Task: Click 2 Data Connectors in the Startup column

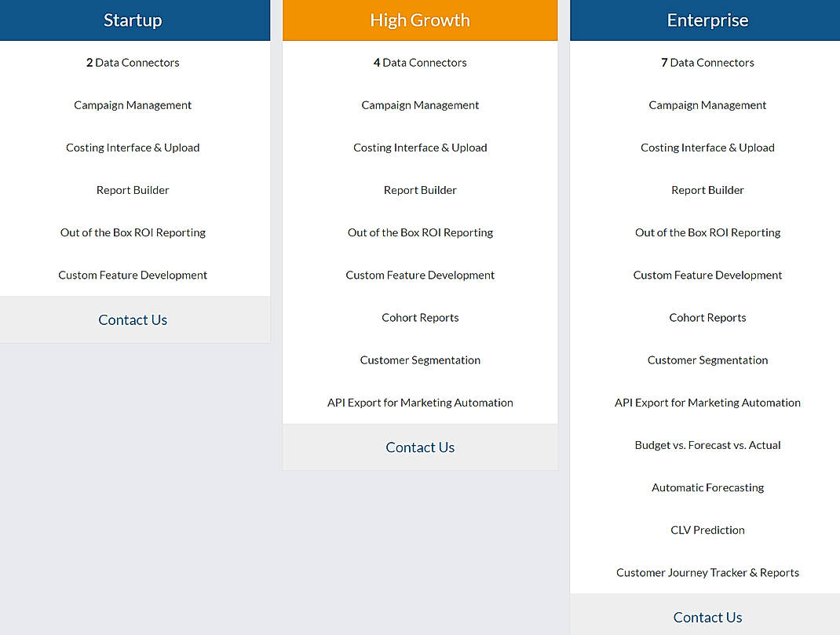Action: point(133,62)
